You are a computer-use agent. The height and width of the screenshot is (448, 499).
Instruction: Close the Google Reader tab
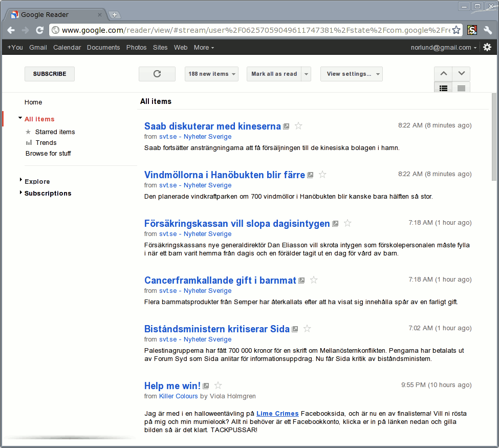click(x=100, y=15)
